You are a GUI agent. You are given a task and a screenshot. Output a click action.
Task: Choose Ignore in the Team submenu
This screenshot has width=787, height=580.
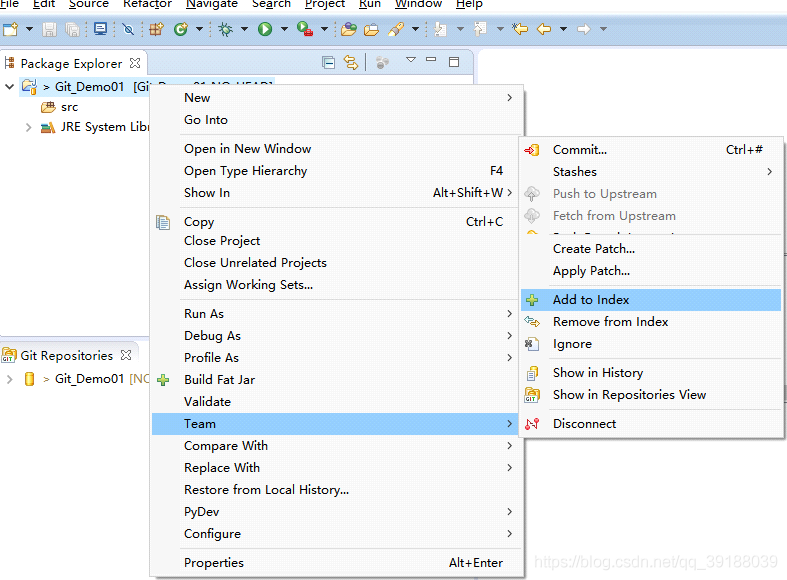(651, 344)
